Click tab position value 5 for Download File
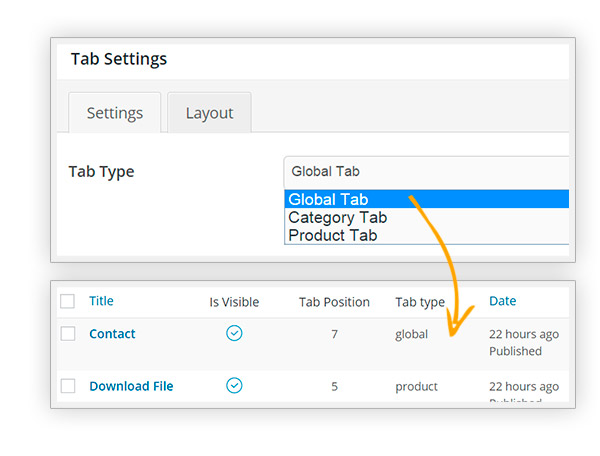600x456 pixels. 334,386
